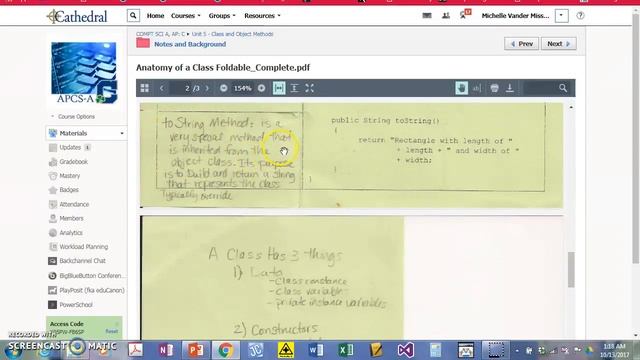Toggle the text selection tool
Image resolution: width=640 pixels, height=360 pixels.
click(477, 88)
